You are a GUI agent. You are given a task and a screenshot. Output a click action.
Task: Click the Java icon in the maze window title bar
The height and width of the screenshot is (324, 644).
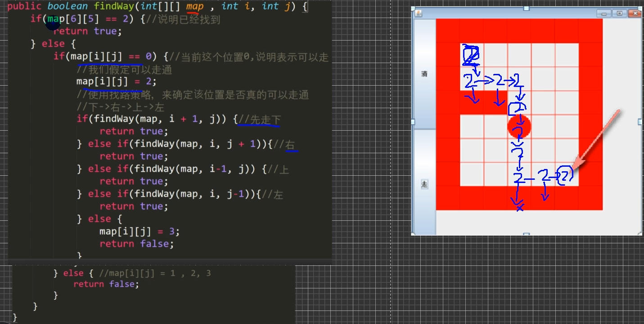[418, 13]
